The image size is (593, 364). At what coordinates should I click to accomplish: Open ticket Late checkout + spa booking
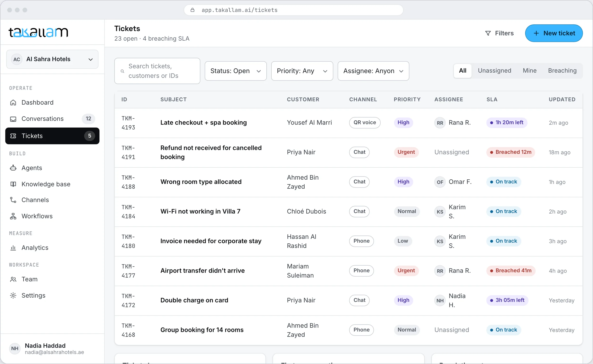pyautogui.click(x=203, y=123)
